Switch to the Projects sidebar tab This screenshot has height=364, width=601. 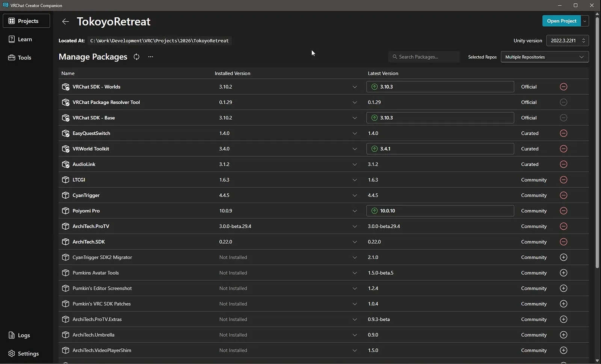click(26, 21)
